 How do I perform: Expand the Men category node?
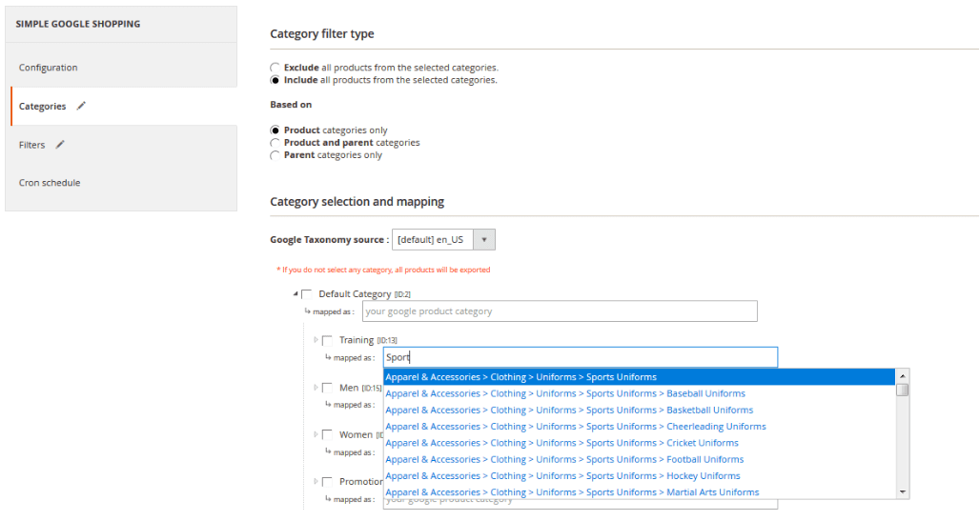click(316, 388)
